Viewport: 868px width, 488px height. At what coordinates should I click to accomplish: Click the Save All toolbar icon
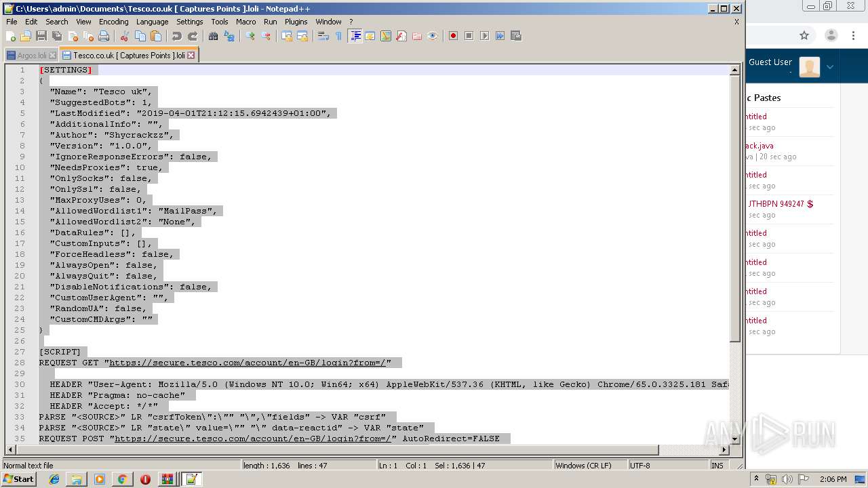[x=57, y=36]
